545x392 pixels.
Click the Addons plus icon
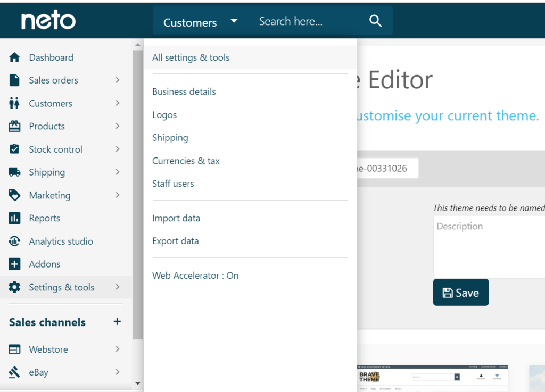(14, 264)
